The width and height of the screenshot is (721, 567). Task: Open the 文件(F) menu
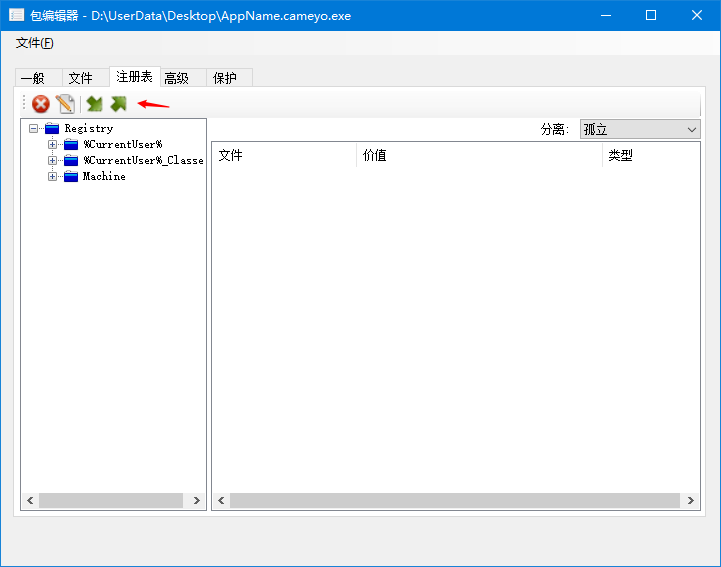(34, 43)
